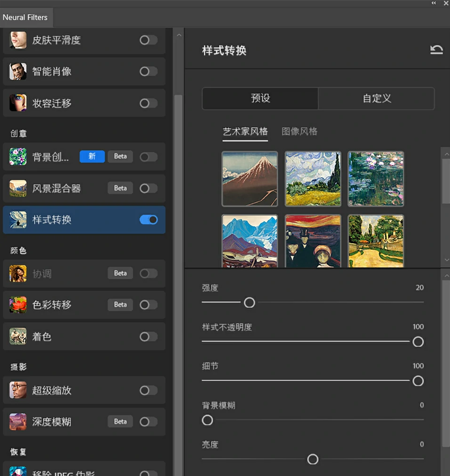Image resolution: width=450 pixels, height=476 pixels.
Task: Click the 妆容迁移 filter makeup icon
Action: tap(18, 103)
